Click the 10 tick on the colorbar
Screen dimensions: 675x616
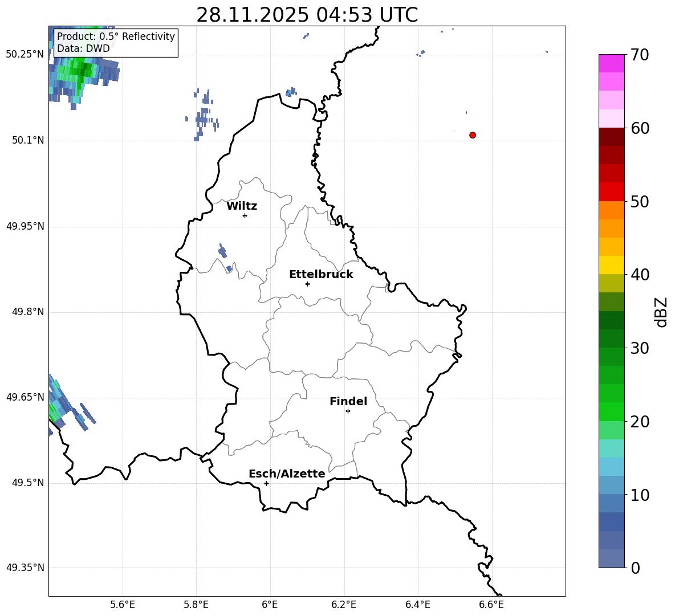pyautogui.click(x=640, y=495)
